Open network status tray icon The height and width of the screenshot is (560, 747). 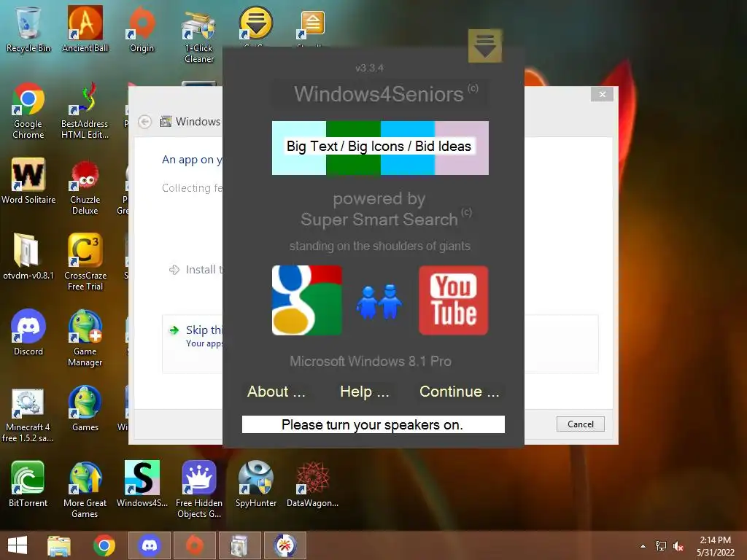(661, 546)
